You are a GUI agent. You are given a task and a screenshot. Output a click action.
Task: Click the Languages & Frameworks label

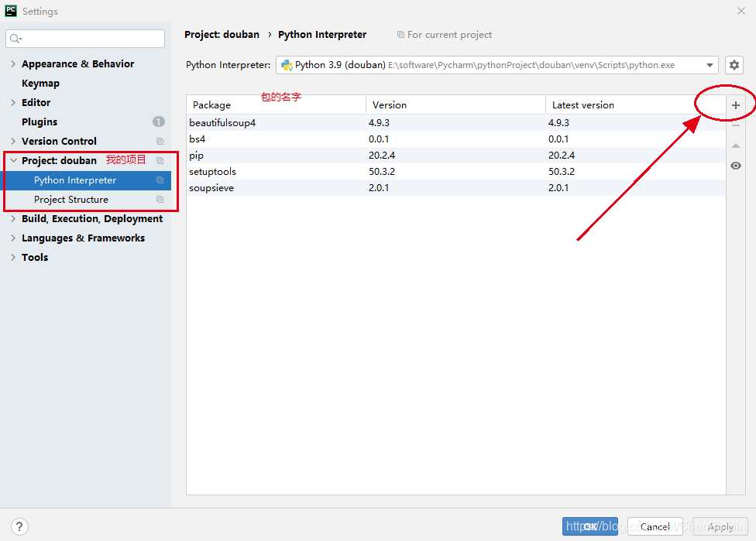tap(83, 238)
